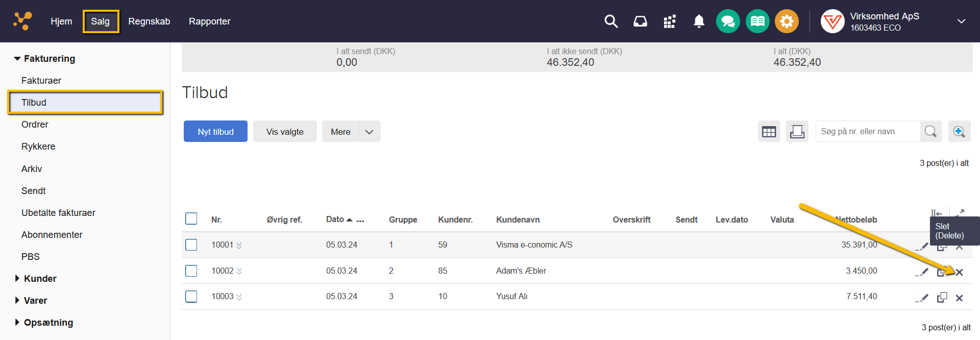
Task: Toggle the select-all header checkbox
Action: [x=191, y=219]
